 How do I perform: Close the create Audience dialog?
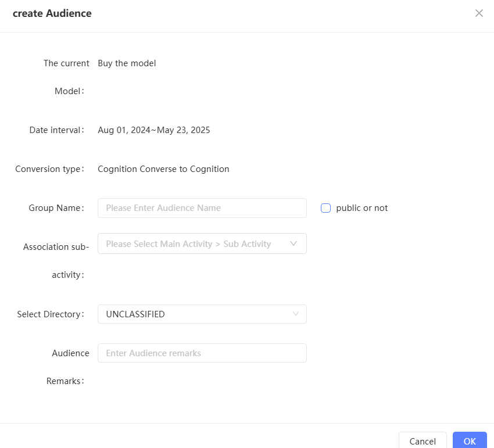tap(479, 13)
